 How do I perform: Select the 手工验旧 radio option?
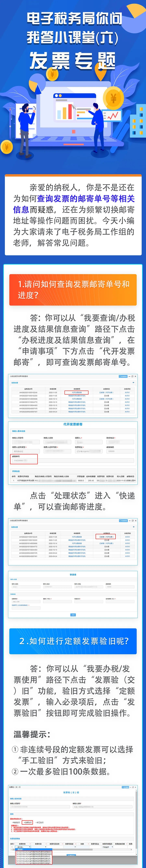(x=40, y=822)
